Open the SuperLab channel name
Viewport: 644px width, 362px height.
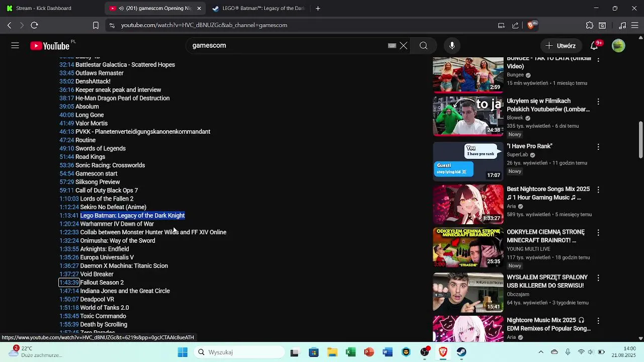[x=517, y=155]
